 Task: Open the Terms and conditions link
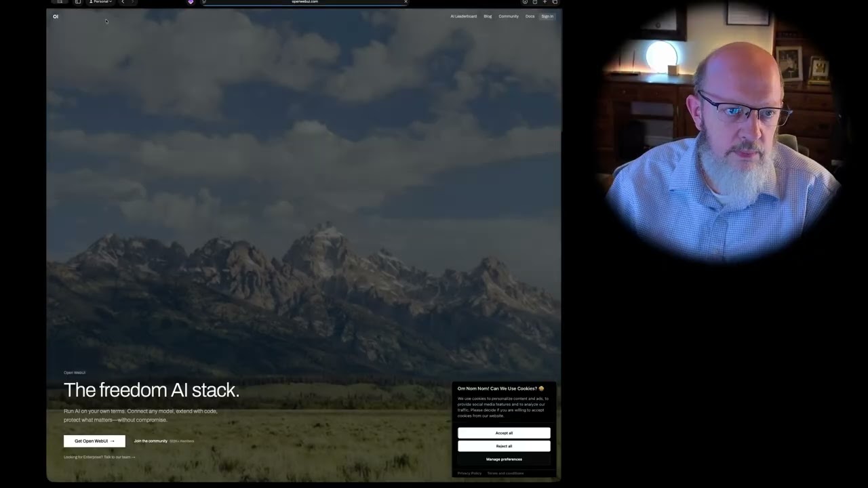[x=505, y=473]
